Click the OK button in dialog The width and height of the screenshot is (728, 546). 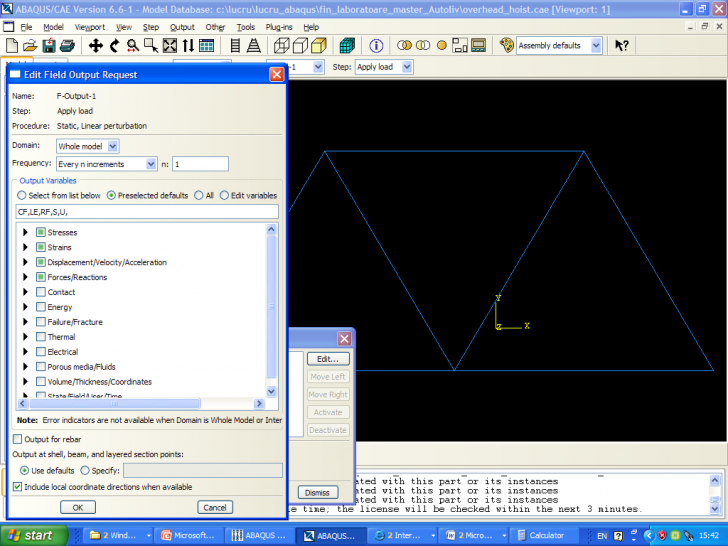[77, 507]
